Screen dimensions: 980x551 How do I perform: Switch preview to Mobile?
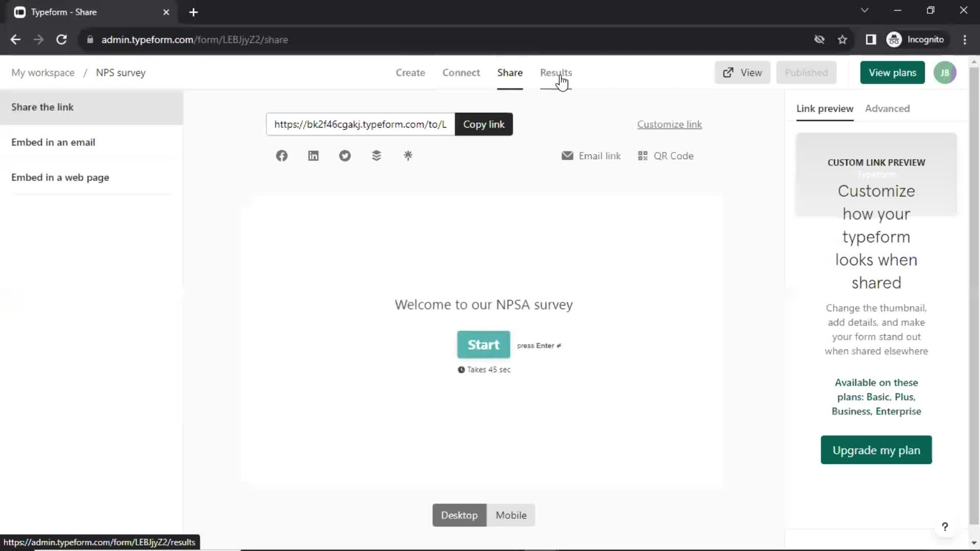[x=511, y=515]
